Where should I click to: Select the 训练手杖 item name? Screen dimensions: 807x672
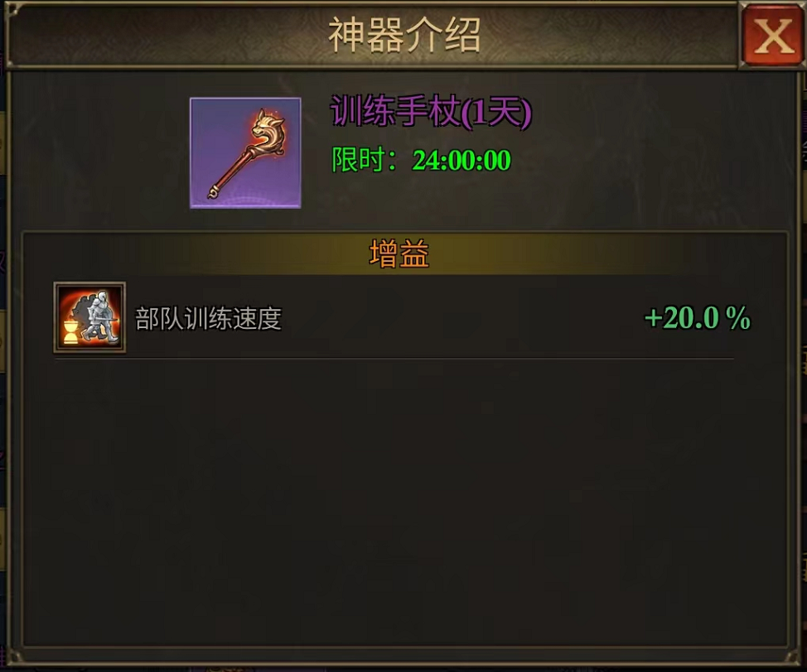[394, 111]
